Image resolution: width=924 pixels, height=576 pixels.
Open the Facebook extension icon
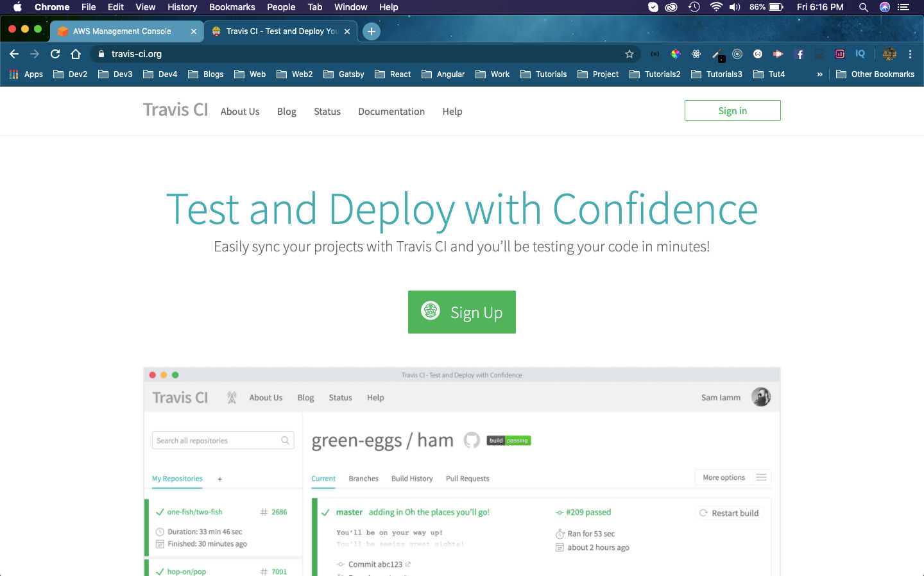[799, 54]
